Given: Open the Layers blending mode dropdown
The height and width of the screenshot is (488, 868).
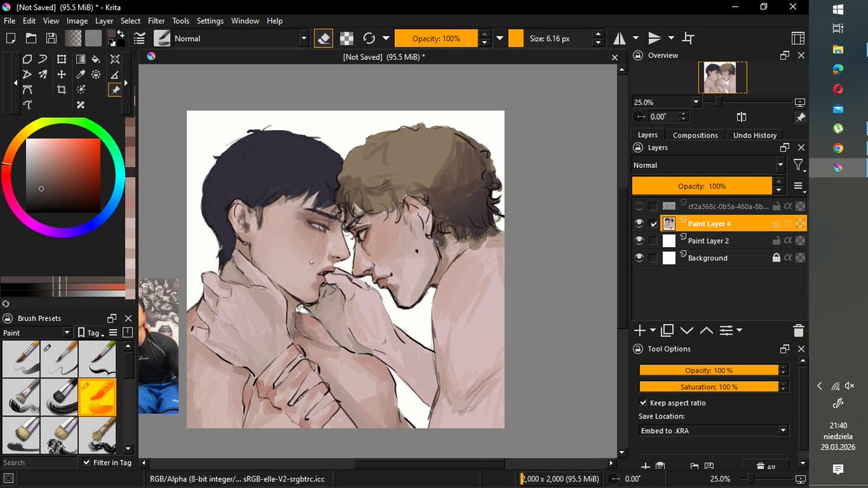Looking at the screenshot, I should [708, 165].
